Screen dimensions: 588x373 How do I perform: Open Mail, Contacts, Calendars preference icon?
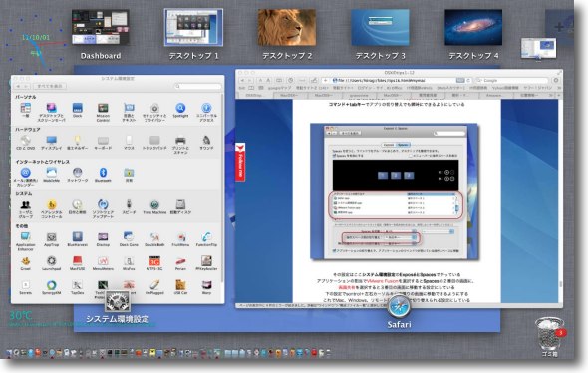pos(26,173)
